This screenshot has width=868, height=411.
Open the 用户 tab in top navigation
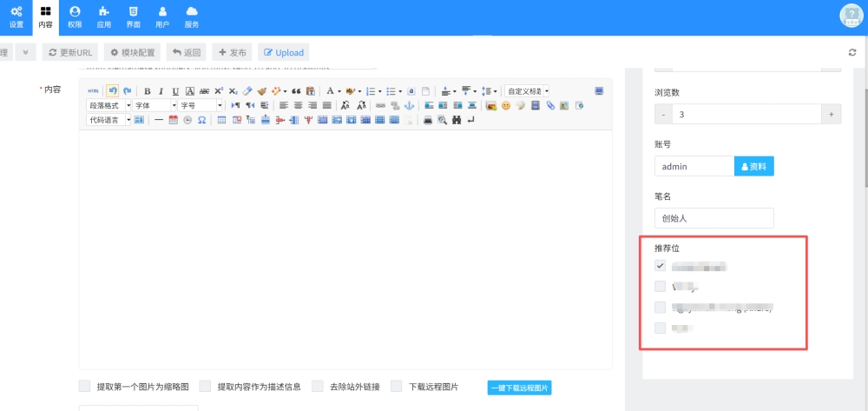pyautogui.click(x=162, y=17)
